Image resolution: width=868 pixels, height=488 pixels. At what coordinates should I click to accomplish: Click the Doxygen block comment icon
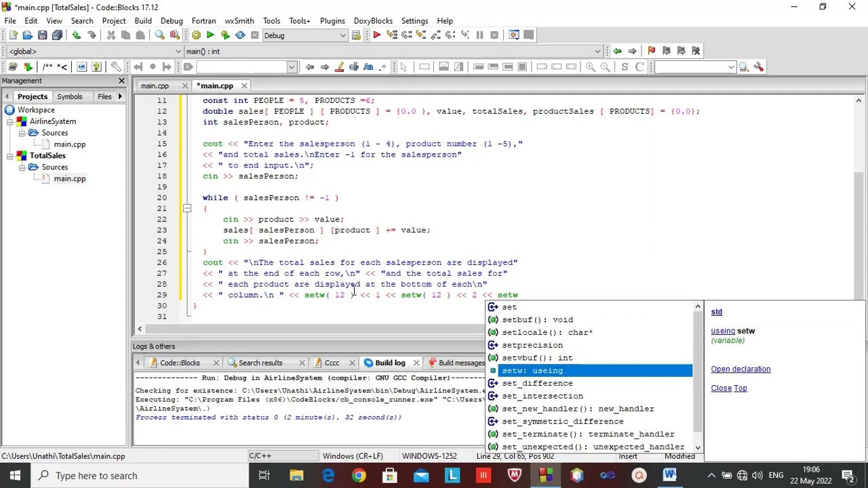tap(47, 66)
